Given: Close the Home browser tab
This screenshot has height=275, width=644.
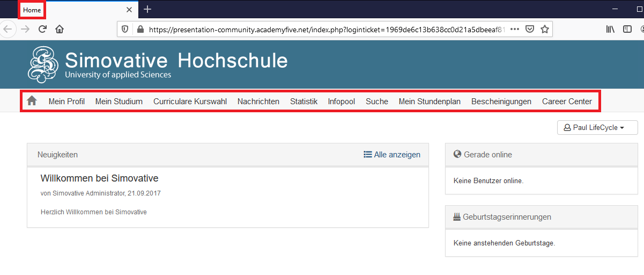Looking at the screenshot, I should (129, 10).
